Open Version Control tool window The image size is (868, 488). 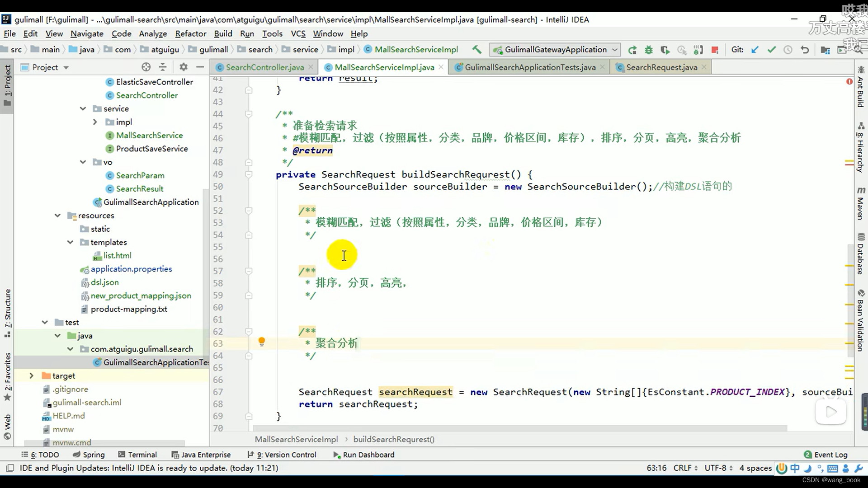point(282,455)
